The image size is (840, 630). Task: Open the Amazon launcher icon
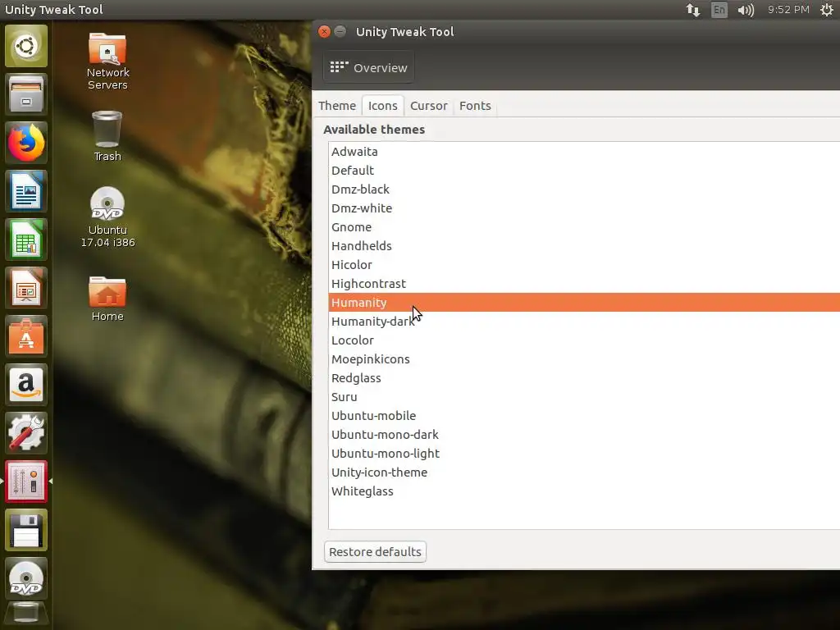(x=25, y=385)
